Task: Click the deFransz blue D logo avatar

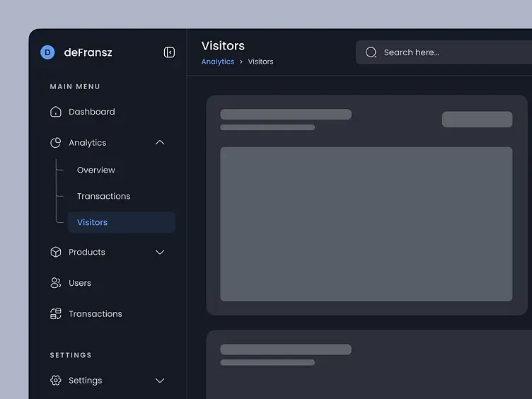Action: point(47,52)
